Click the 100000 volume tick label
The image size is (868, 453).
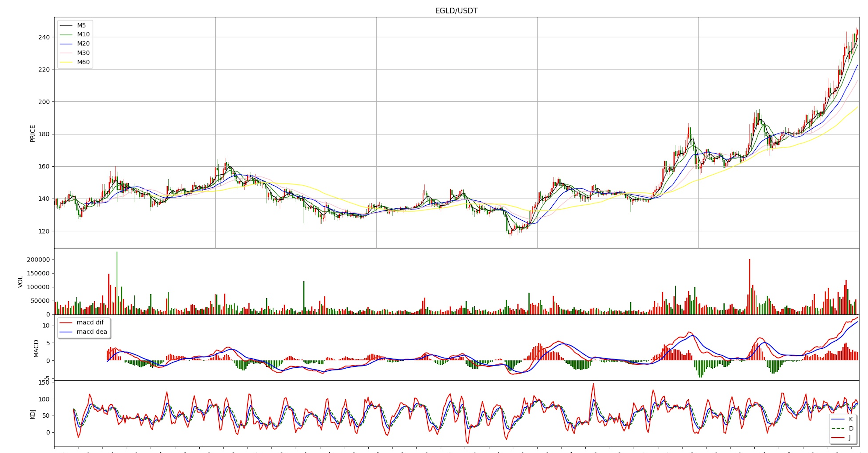(x=38, y=287)
